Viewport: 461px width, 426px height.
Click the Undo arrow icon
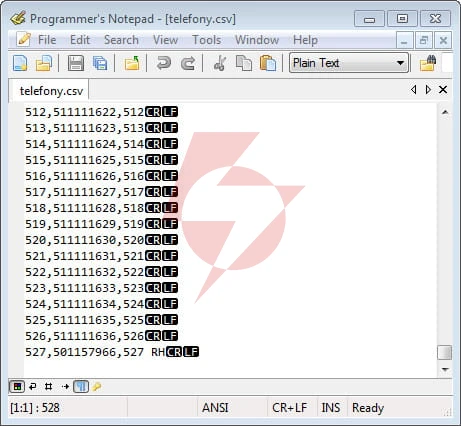click(163, 63)
